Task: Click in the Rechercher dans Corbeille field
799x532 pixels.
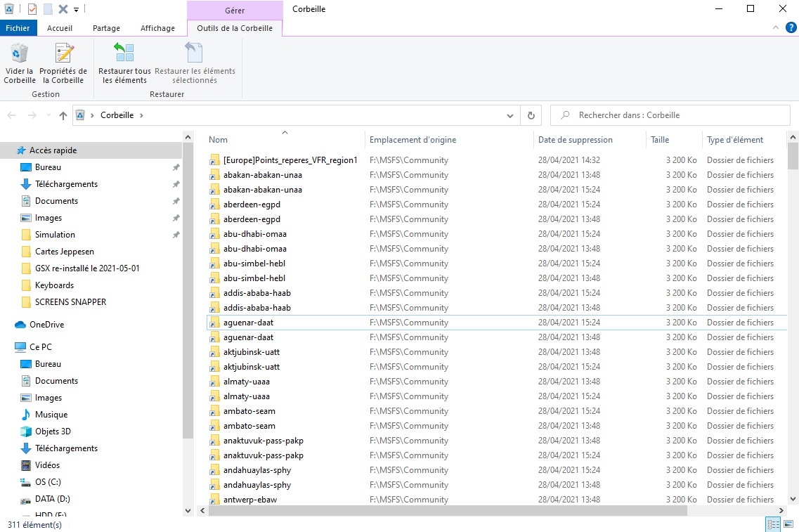Action: tap(670, 115)
